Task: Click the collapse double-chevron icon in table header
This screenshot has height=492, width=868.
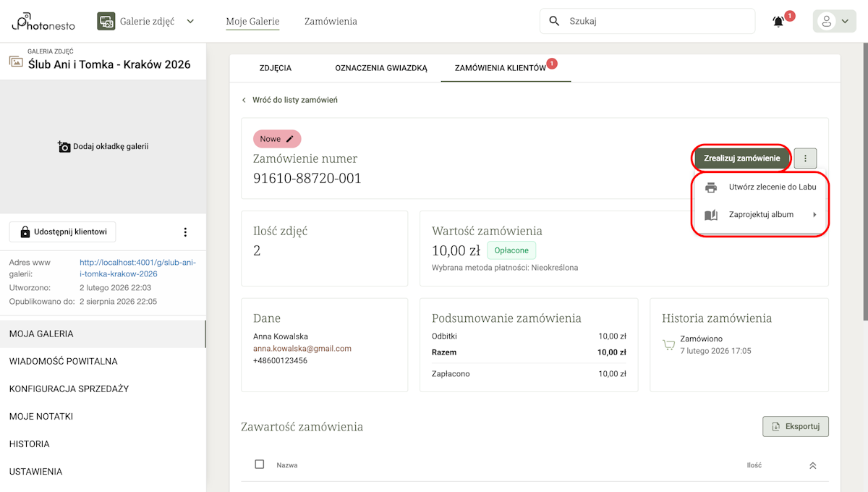Action: click(x=812, y=465)
